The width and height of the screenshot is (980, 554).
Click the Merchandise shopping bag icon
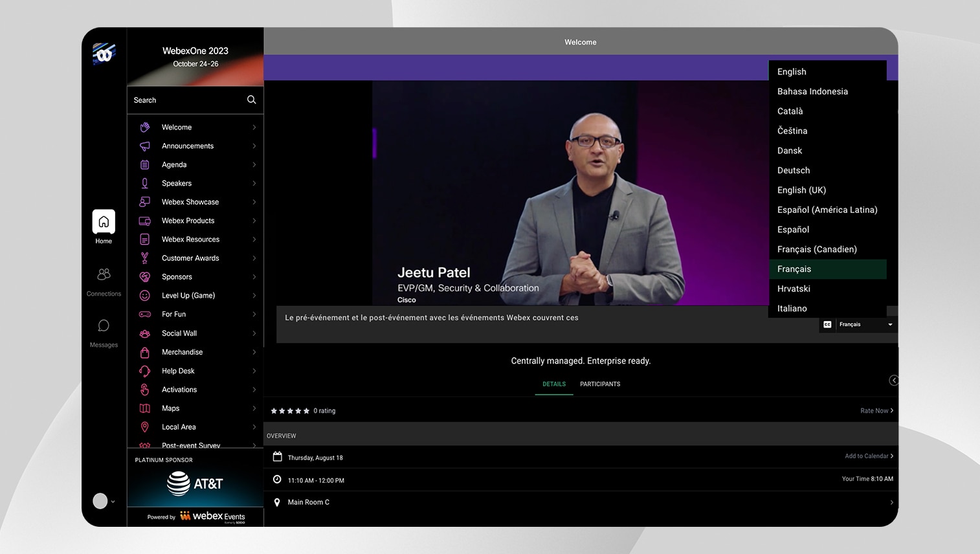click(145, 352)
